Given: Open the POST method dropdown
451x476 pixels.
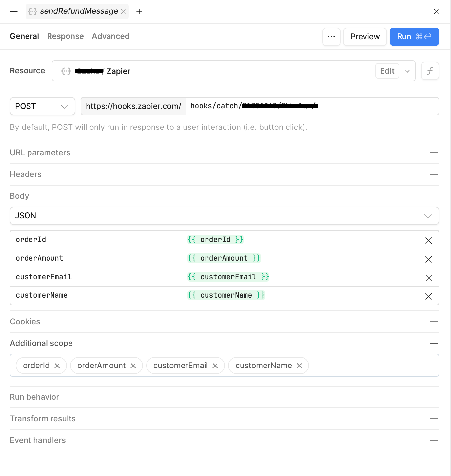Looking at the screenshot, I should (x=43, y=106).
